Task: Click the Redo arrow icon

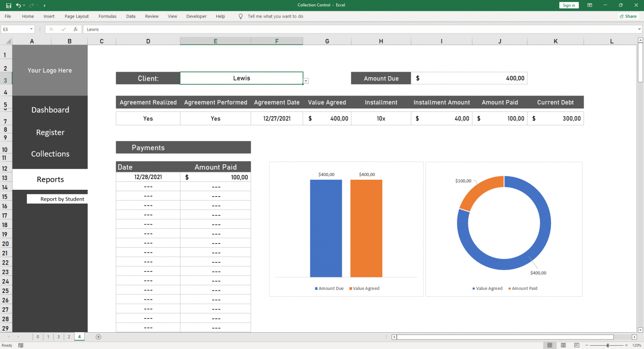Action: (31, 5)
